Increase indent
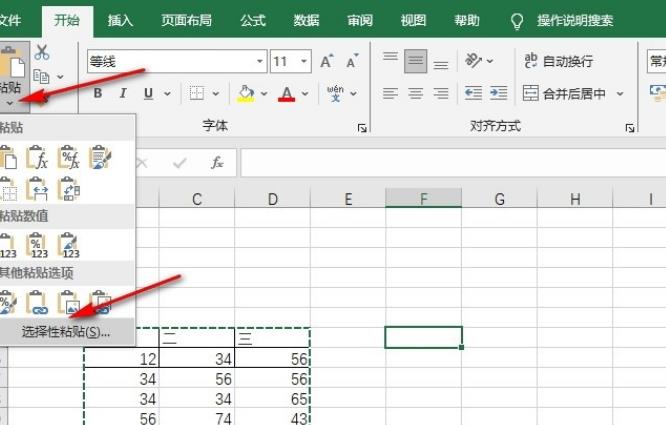666x425 pixels. [x=498, y=93]
